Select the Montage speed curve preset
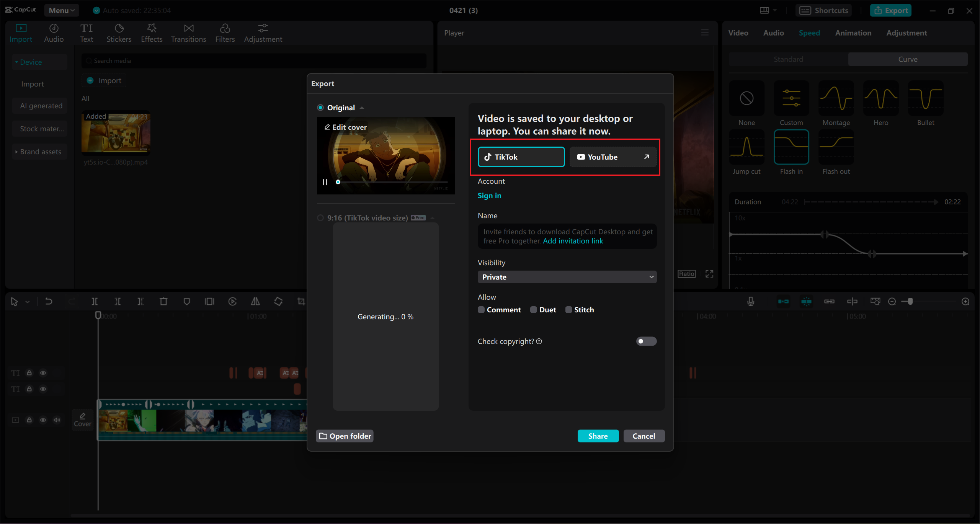Image resolution: width=980 pixels, height=524 pixels. coord(836,99)
